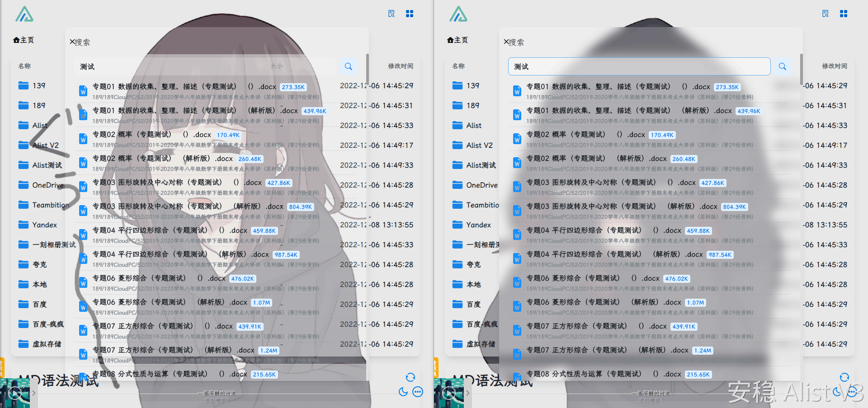Switch to grid view in right panel

[x=844, y=14]
